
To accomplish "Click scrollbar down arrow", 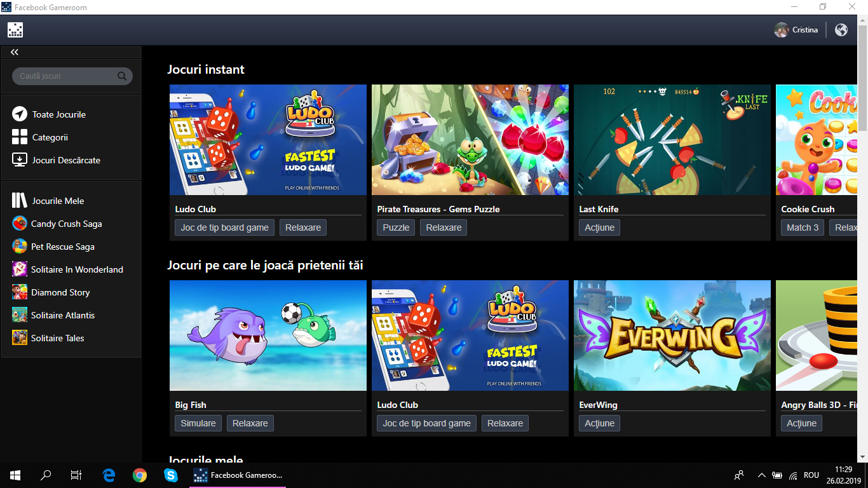I will point(862,457).
